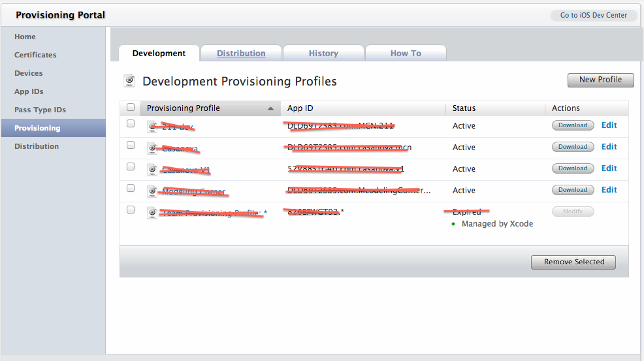Click the profile icon in the Modeling Corner row
This screenshot has height=361, width=644.
(x=152, y=191)
